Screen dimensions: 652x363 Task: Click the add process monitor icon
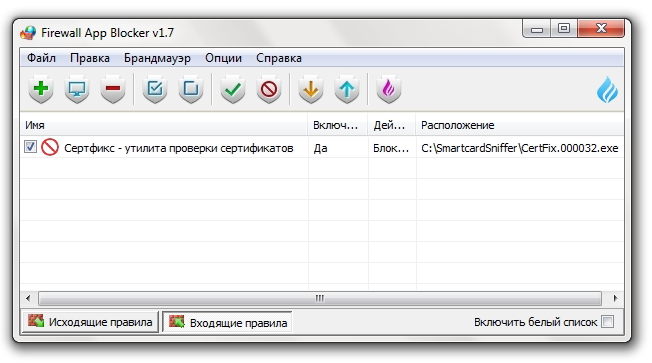pos(77,89)
